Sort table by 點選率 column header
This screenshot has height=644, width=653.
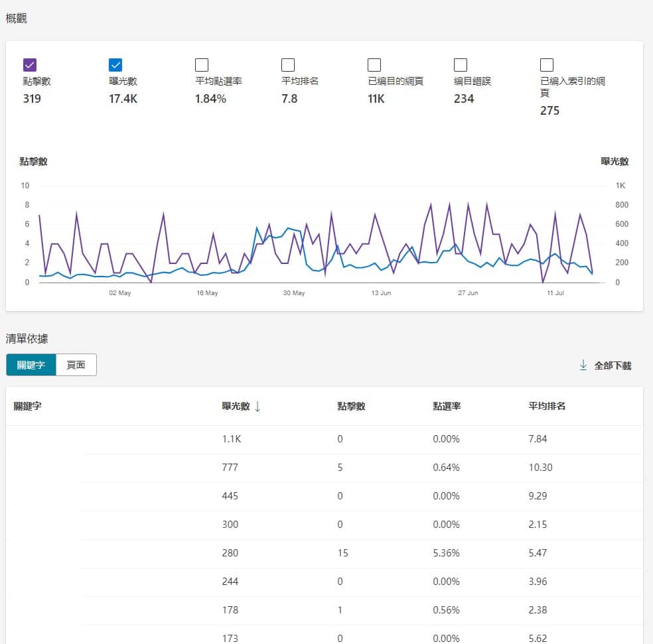(x=447, y=406)
